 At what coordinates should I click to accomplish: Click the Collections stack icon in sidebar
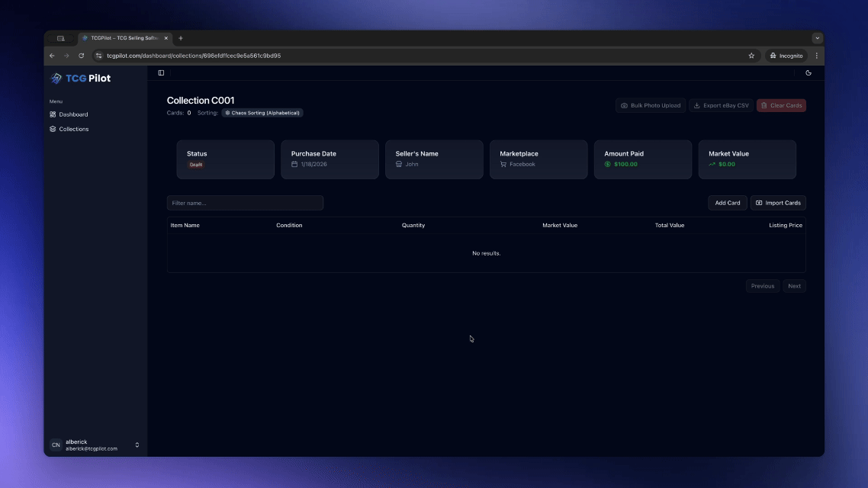click(54, 129)
